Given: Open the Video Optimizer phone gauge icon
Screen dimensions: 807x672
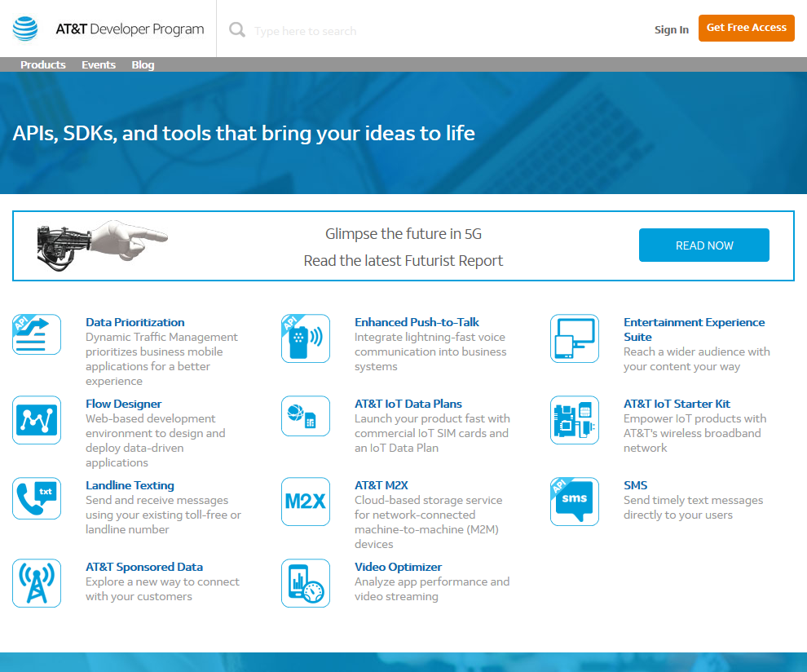Looking at the screenshot, I should tap(306, 583).
